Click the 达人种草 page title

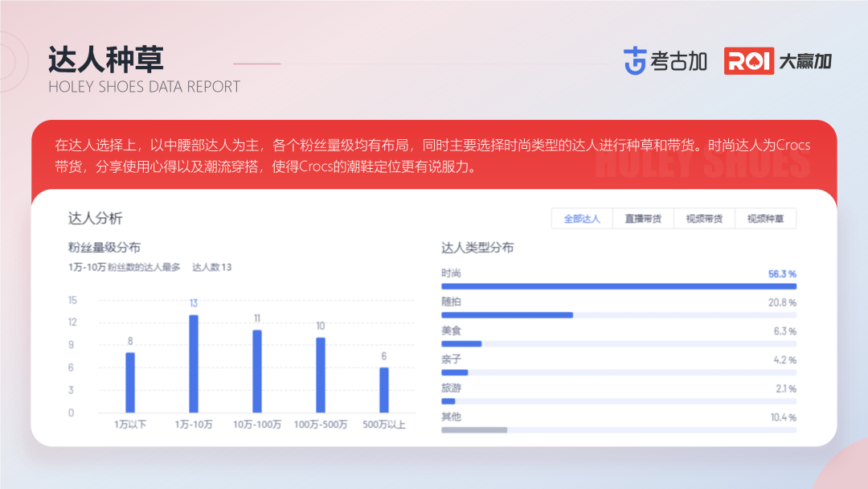coord(106,60)
